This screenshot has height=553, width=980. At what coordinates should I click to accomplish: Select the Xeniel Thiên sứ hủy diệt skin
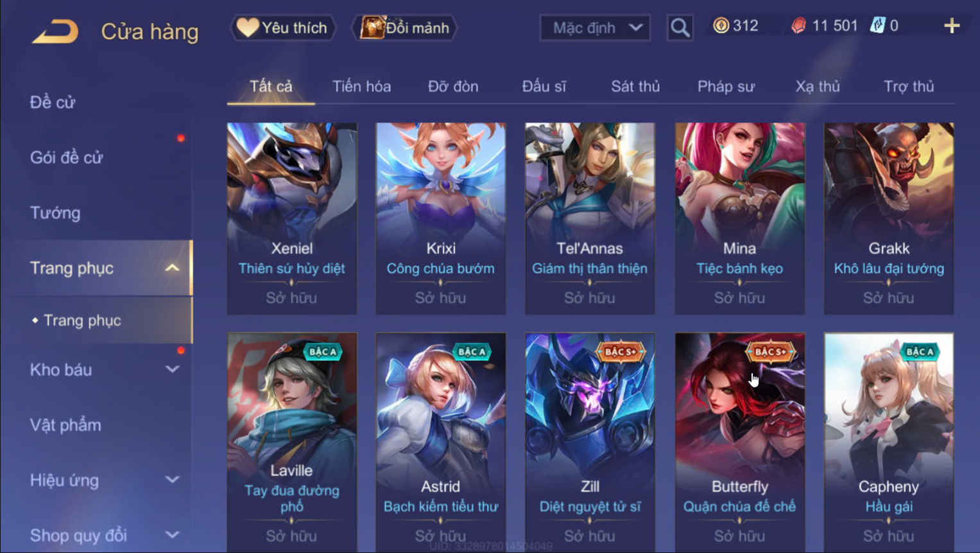tap(292, 218)
